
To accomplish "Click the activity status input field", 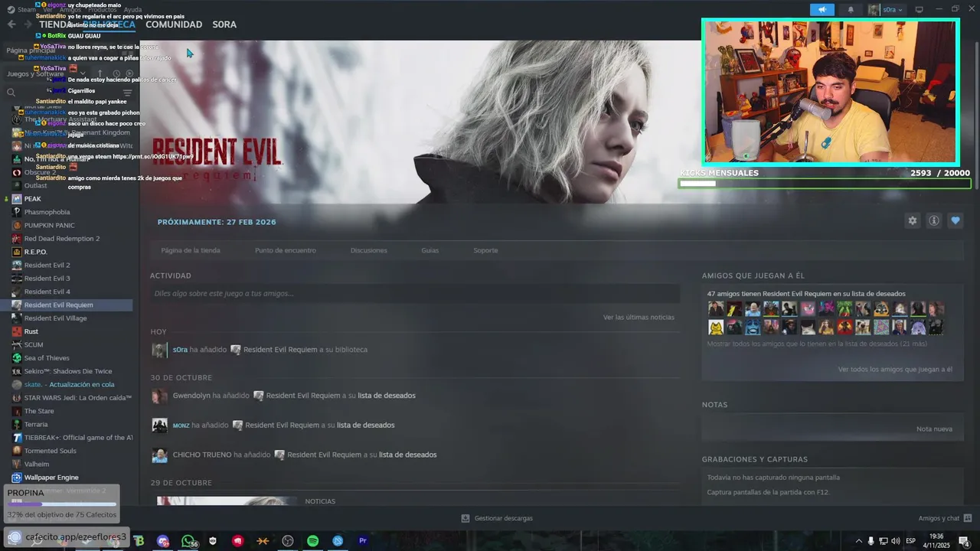I will click(415, 293).
